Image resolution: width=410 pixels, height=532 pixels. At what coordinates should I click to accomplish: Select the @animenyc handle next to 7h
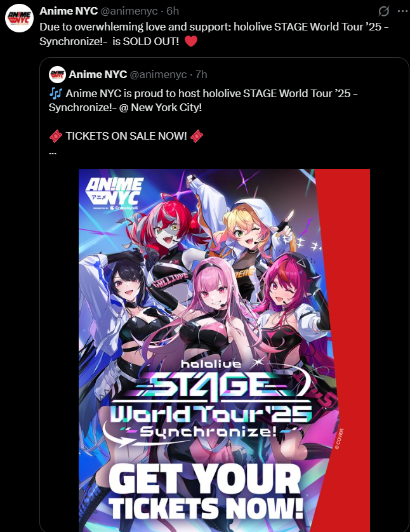tap(158, 74)
